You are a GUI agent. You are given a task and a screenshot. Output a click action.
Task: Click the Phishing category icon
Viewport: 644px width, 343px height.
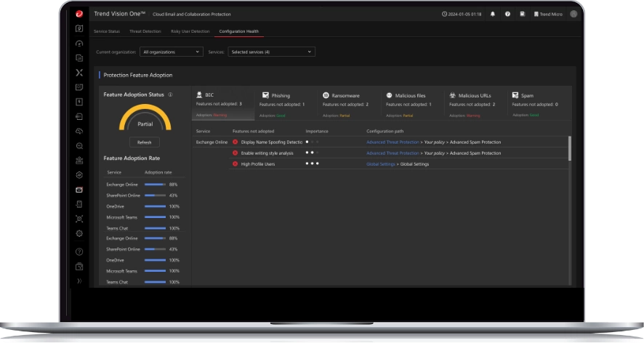pos(265,95)
